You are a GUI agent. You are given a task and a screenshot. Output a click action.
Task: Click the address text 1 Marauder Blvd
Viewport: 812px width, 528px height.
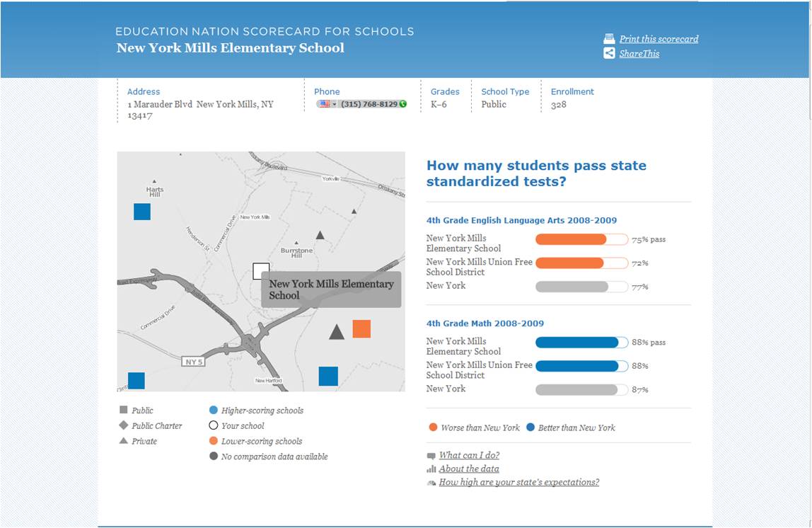160,104
